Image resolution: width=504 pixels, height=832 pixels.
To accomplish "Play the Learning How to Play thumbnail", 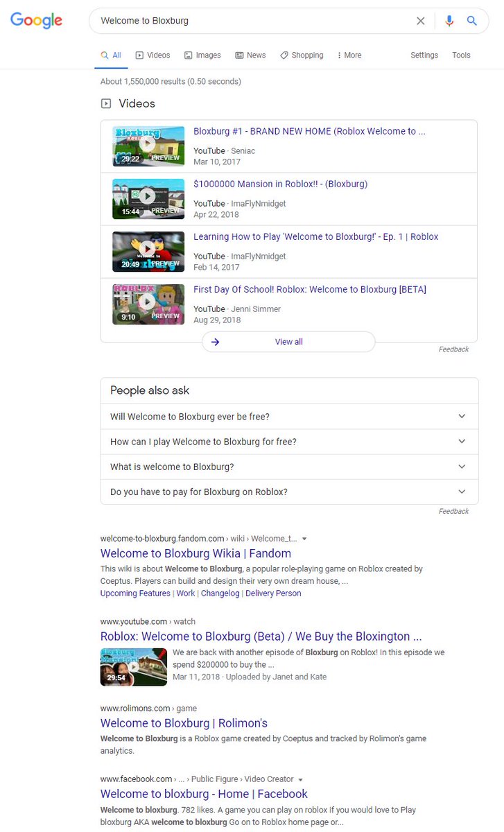I will coord(148,252).
